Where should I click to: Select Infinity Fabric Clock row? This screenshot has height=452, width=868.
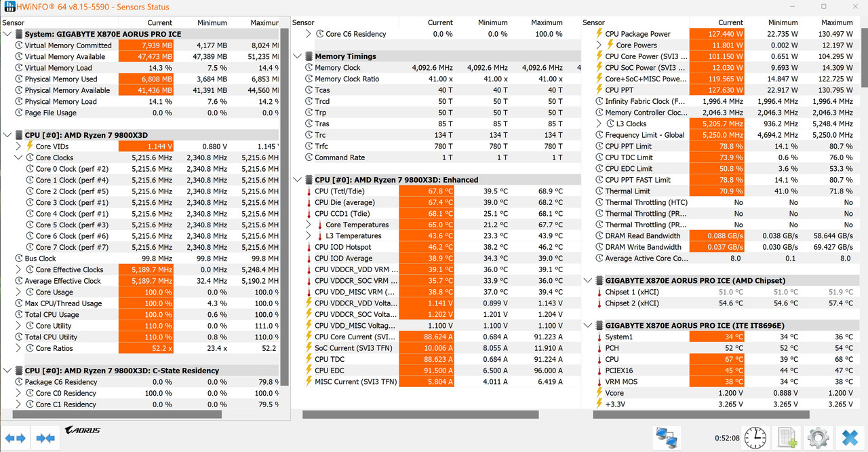(722, 101)
